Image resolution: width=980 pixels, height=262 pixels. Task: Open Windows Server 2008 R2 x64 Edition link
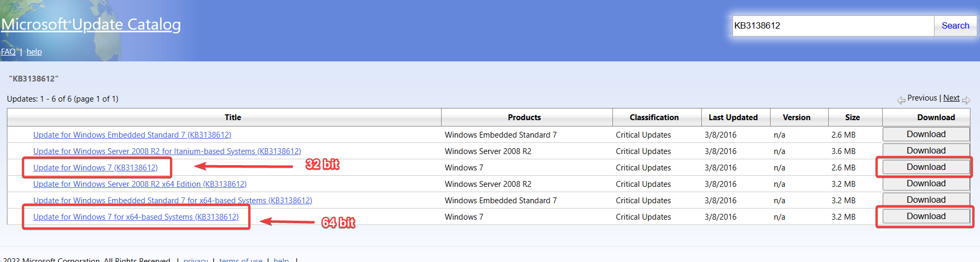[x=140, y=184]
